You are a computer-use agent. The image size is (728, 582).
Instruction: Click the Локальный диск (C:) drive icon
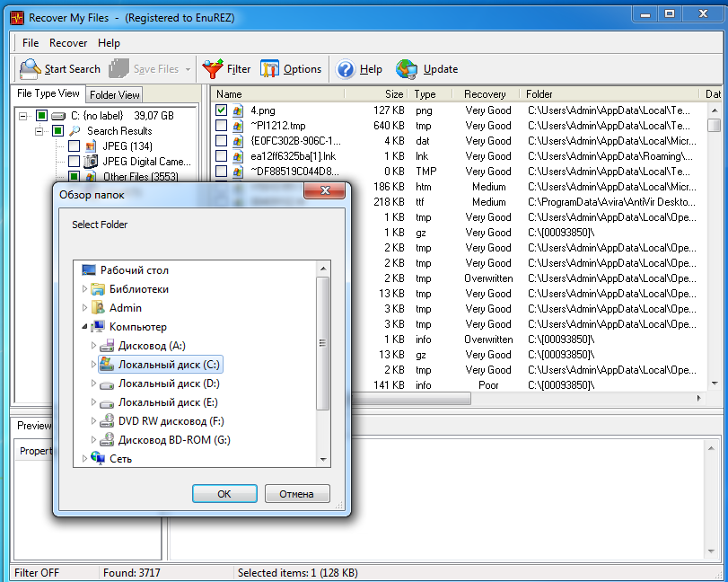click(x=107, y=364)
